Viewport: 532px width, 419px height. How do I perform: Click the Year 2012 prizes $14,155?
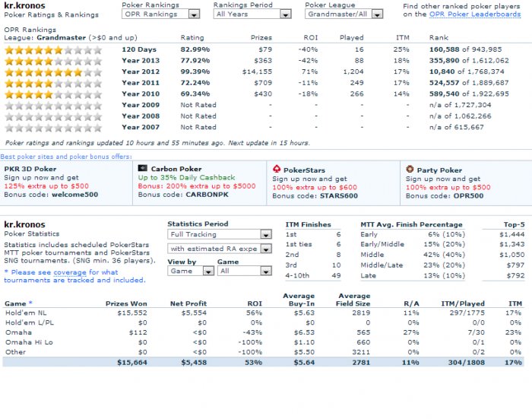257,71
